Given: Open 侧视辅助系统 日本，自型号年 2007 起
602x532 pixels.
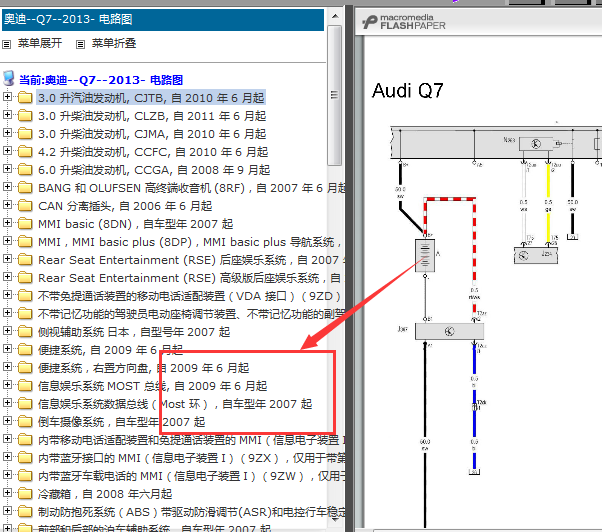Looking at the screenshot, I should pos(134,332).
